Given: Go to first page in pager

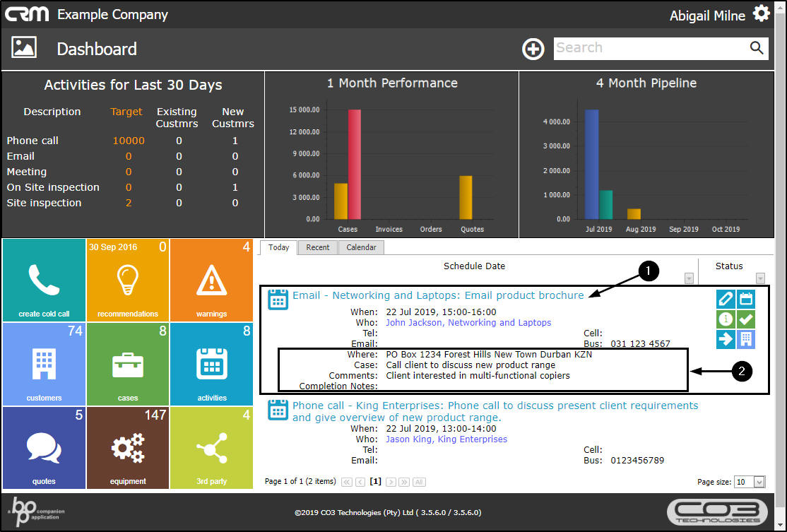Looking at the screenshot, I should tap(346, 482).
